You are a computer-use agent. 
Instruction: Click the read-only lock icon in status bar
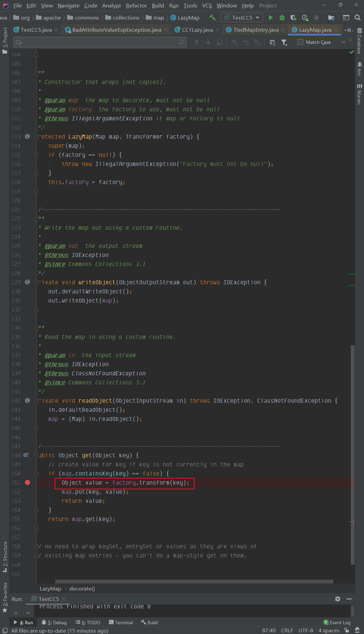[x=346, y=630]
